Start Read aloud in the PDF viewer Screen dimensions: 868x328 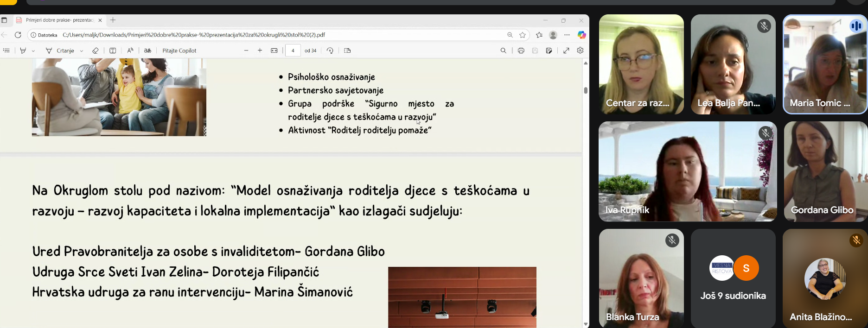130,50
